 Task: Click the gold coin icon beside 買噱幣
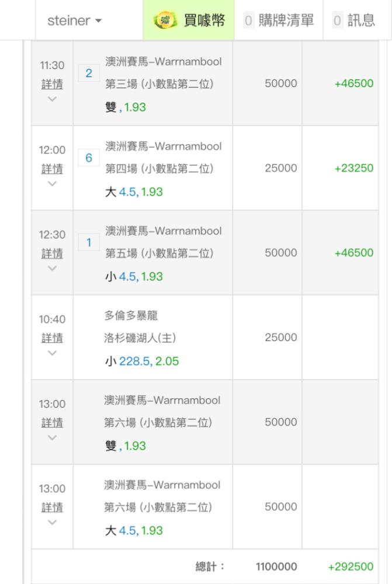(x=165, y=20)
